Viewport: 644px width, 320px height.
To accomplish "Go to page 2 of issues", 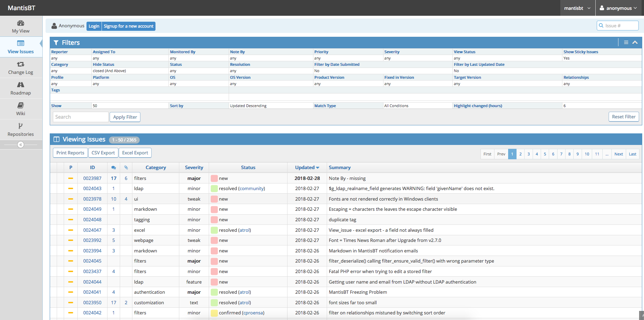I will click(x=520, y=154).
